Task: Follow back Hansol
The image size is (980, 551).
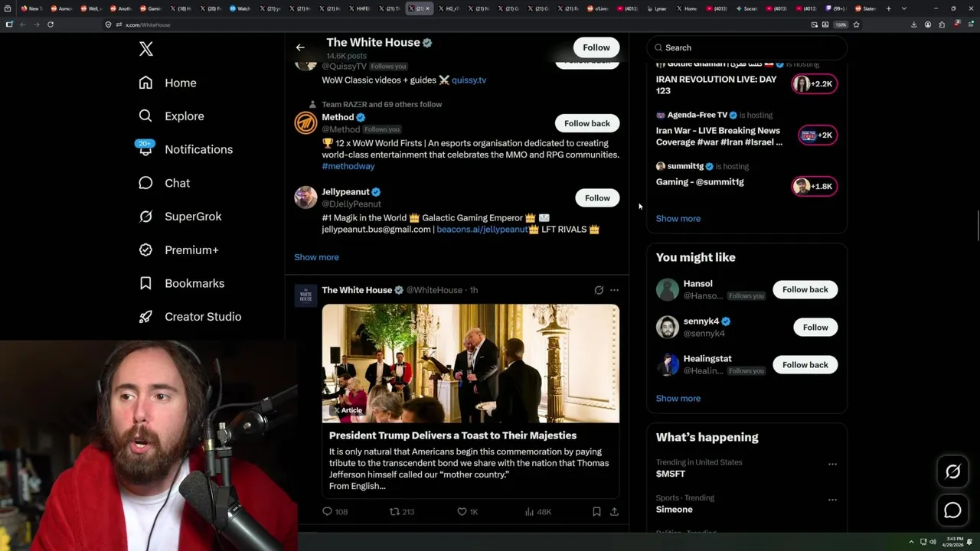Action: tap(805, 289)
